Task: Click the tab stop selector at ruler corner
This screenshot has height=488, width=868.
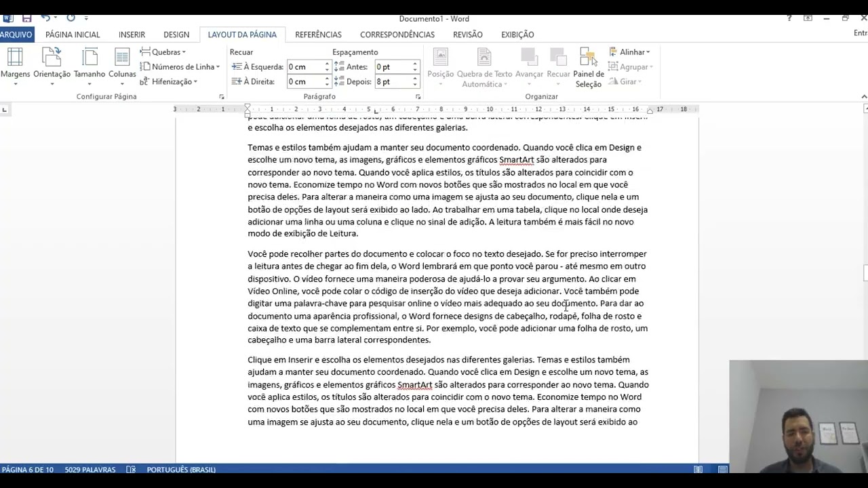Action: point(5,109)
